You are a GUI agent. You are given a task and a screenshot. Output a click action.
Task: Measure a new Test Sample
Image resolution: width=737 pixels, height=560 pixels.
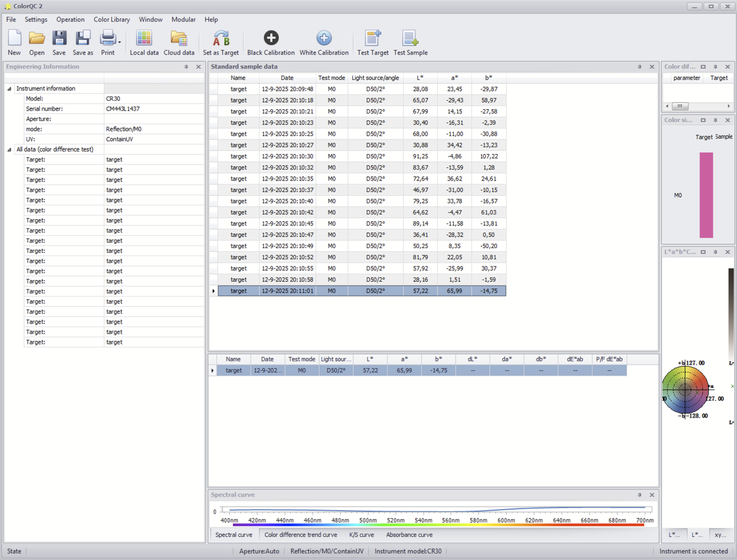410,43
